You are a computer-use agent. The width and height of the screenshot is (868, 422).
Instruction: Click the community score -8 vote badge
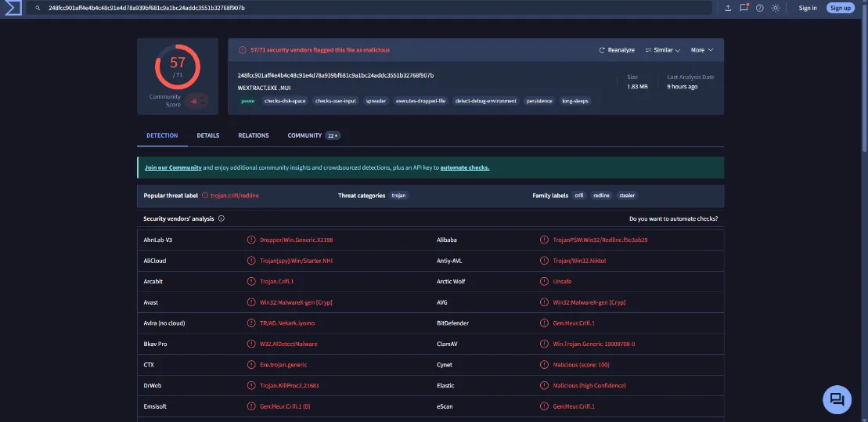click(x=196, y=101)
